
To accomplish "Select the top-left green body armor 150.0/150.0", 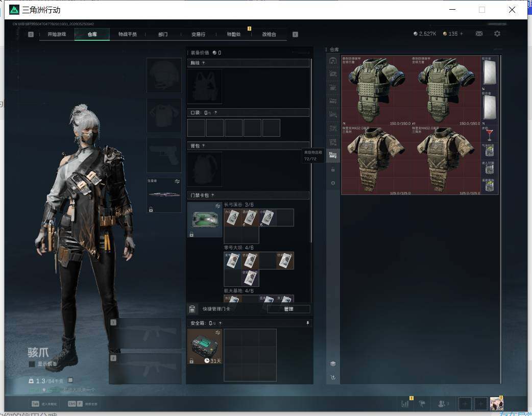I will coord(376,90).
